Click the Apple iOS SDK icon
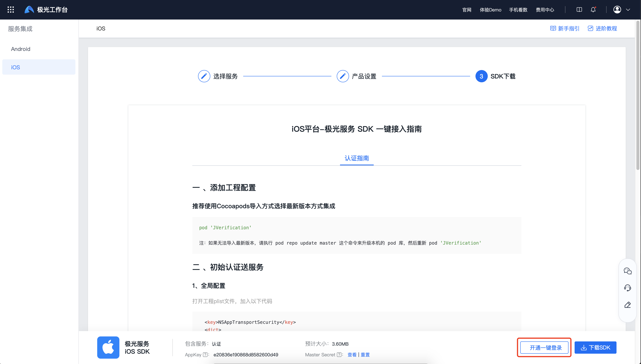This screenshot has height=364, width=641. tap(108, 347)
